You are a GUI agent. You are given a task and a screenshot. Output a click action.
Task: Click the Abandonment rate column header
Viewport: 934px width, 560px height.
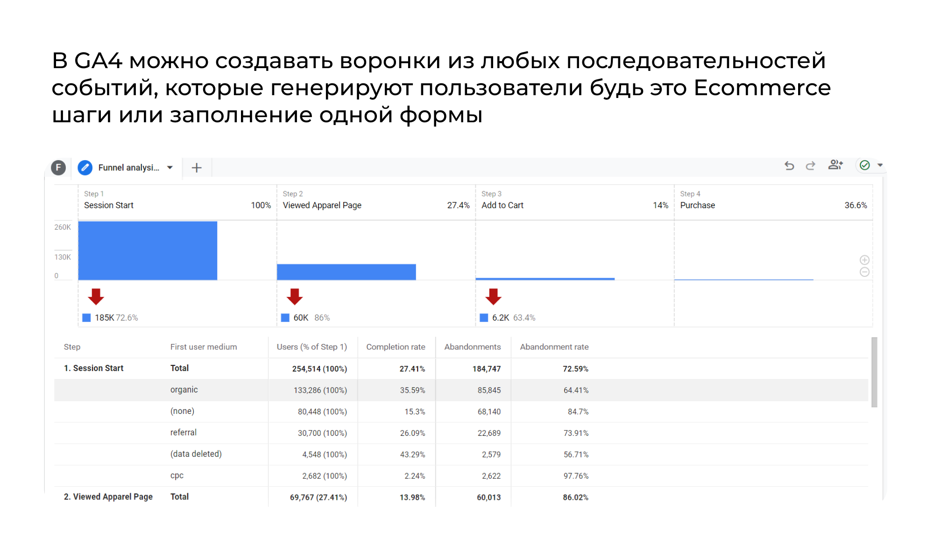pos(554,347)
